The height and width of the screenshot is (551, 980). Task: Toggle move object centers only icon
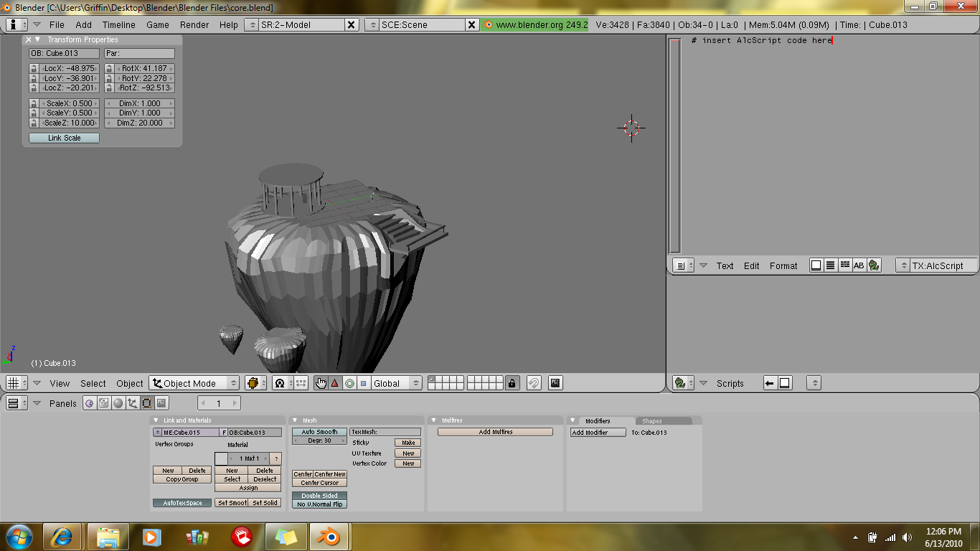(301, 383)
